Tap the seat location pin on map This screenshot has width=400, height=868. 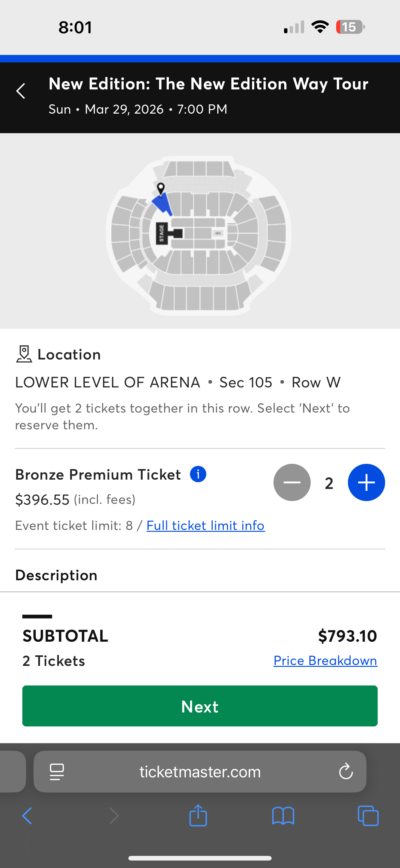[x=161, y=188]
